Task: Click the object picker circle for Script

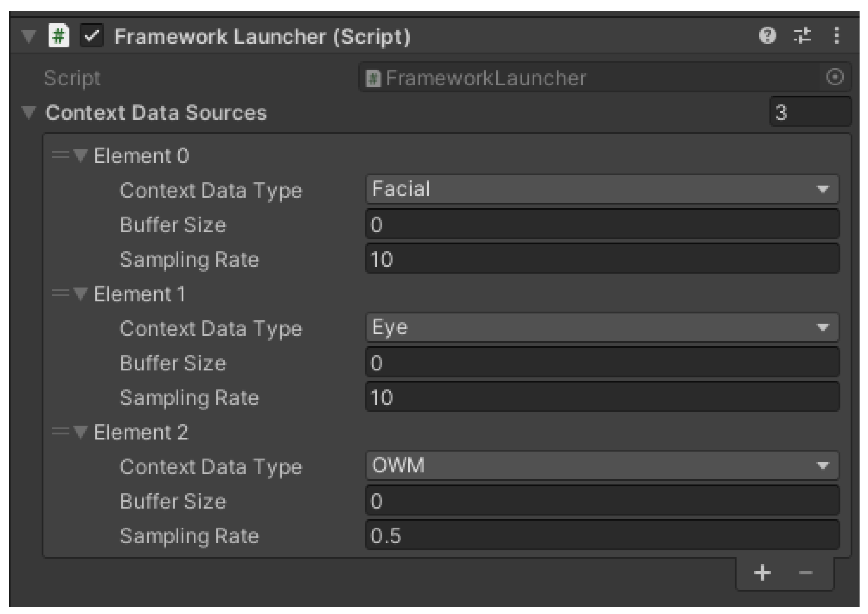Action: 835,78
